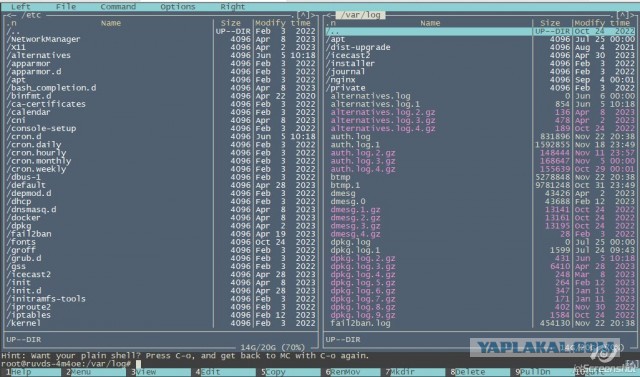Select the /apparmor.d directory
The width and height of the screenshot is (640, 377).
tap(161, 72)
